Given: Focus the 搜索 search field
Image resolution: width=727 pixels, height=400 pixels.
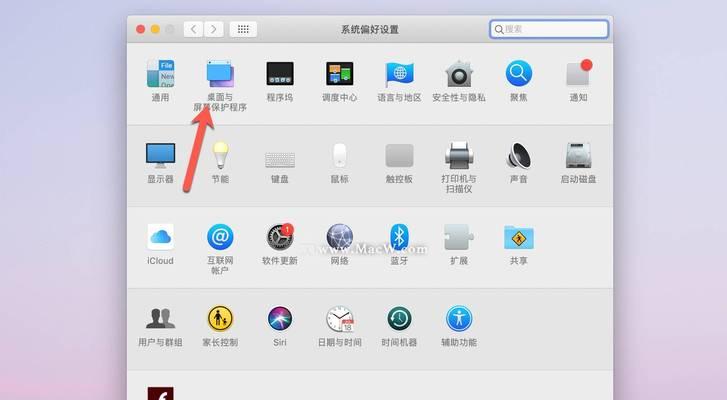Looking at the screenshot, I should pos(549,29).
